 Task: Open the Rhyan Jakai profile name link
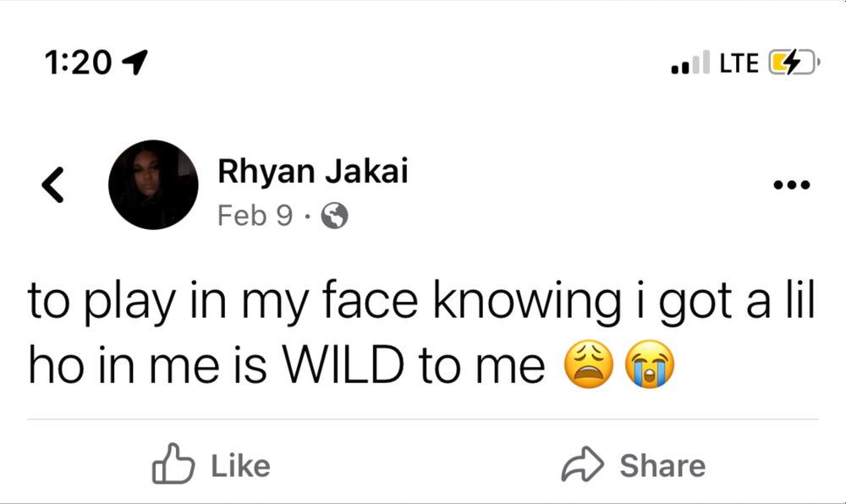pyautogui.click(x=313, y=171)
